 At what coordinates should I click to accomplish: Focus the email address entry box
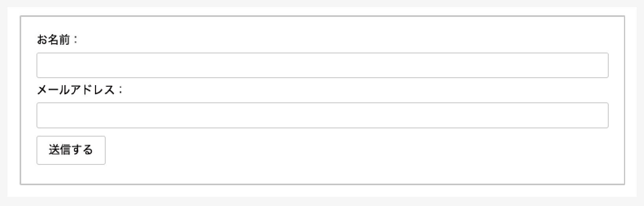click(x=322, y=115)
